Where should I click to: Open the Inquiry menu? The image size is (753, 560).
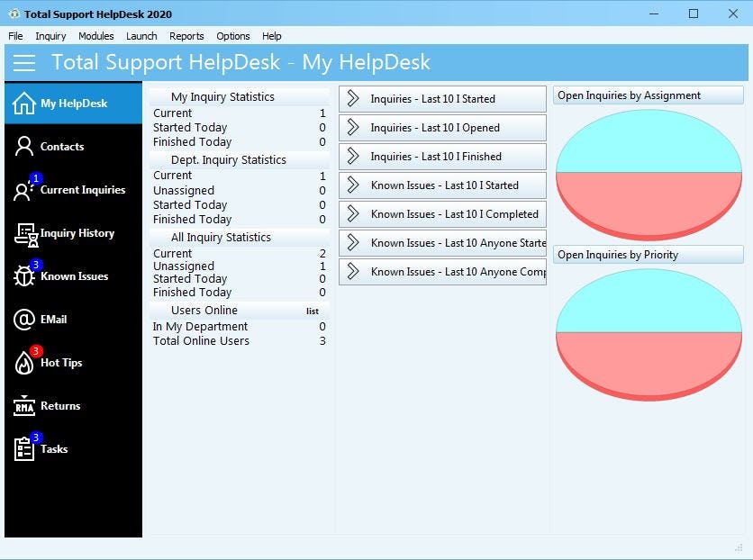(x=50, y=36)
